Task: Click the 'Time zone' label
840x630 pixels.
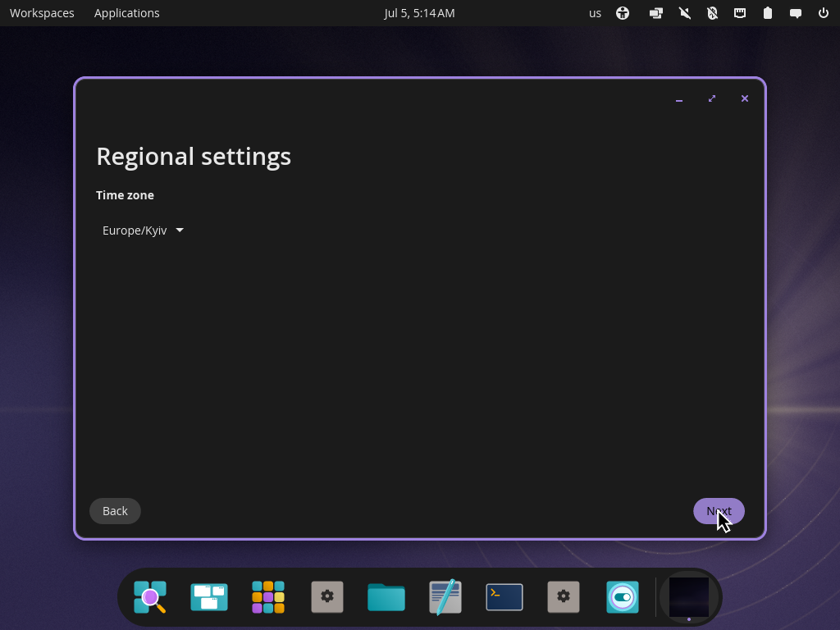Action: [x=125, y=195]
